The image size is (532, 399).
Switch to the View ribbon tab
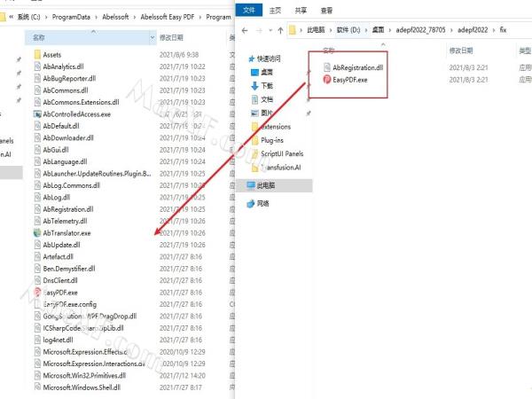pyautogui.click(x=326, y=11)
